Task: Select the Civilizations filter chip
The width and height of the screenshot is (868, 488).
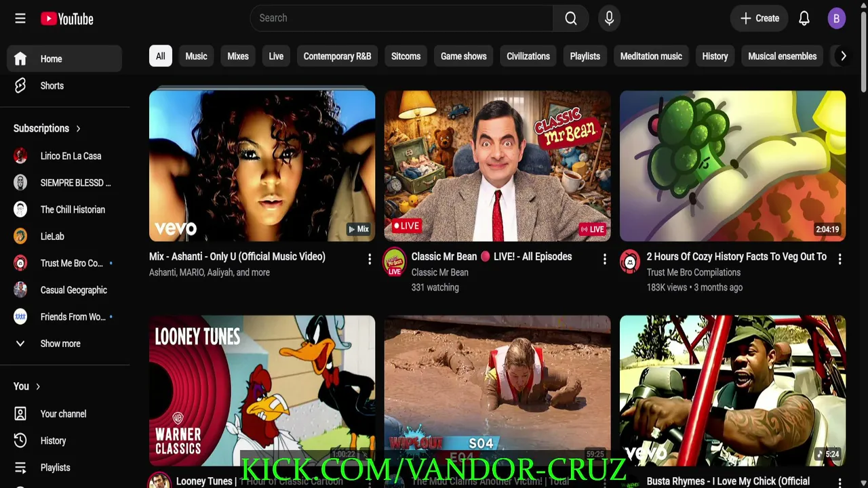Action: click(x=528, y=56)
